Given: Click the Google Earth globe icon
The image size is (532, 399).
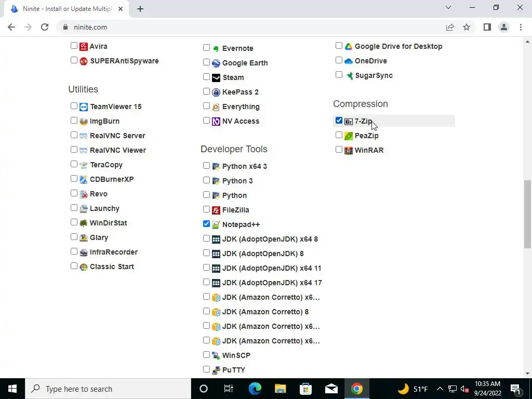Looking at the screenshot, I should click(x=216, y=63).
